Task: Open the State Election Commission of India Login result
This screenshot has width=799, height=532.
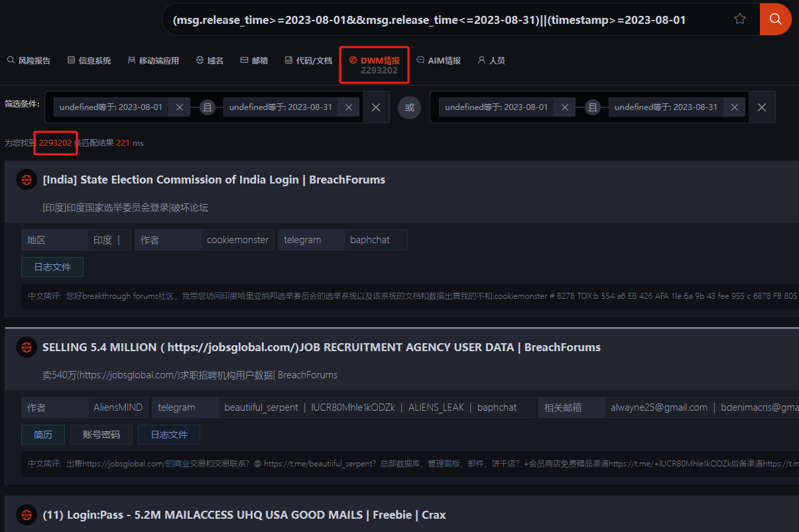Action: point(214,180)
